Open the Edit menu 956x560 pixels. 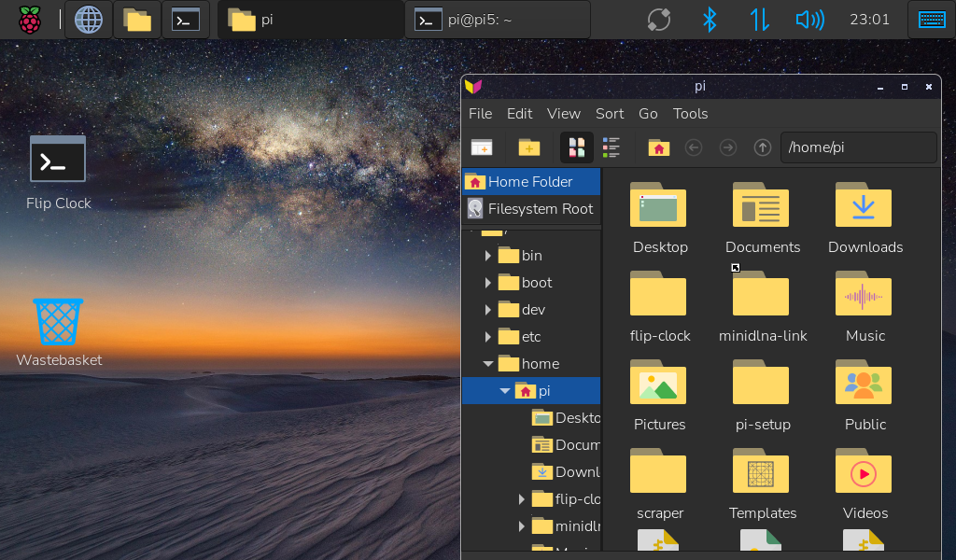coord(519,114)
